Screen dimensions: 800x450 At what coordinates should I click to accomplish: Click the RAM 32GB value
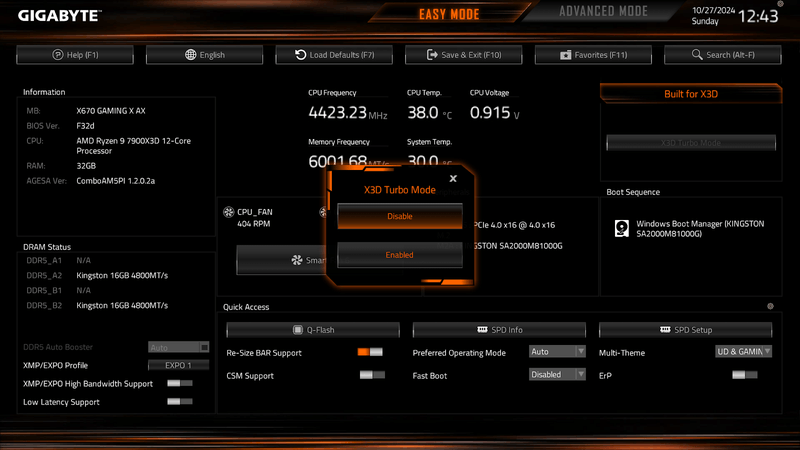[x=86, y=166]
